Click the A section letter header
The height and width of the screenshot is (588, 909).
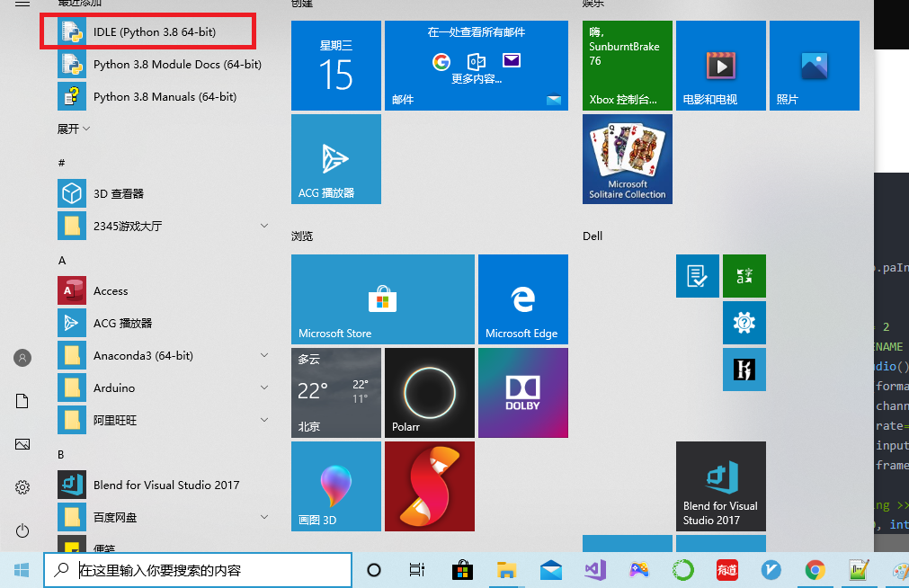coord(62,261)
